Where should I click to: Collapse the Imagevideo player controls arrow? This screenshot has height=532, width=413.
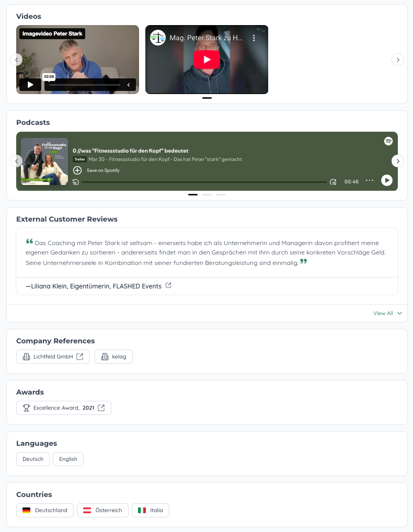(x=129, y=85)
